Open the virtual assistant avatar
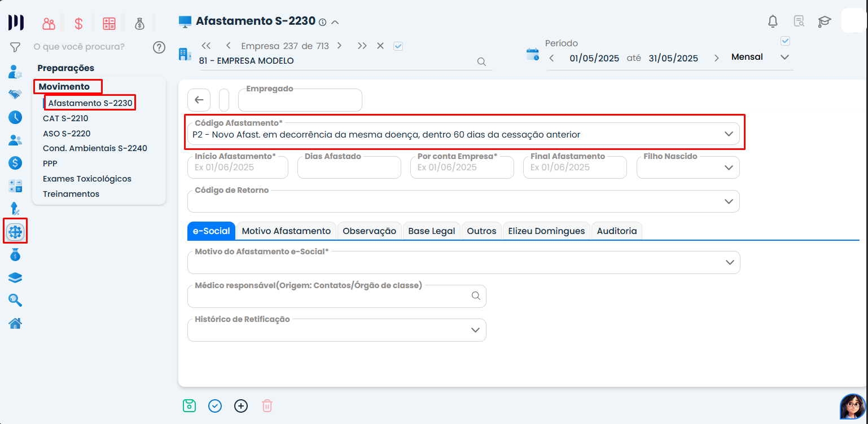 (853, 406)
